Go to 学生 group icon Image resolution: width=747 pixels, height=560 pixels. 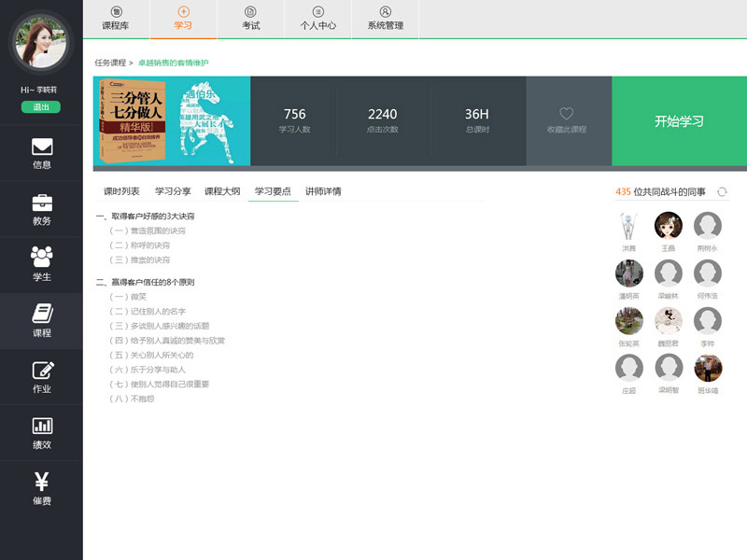41,257
